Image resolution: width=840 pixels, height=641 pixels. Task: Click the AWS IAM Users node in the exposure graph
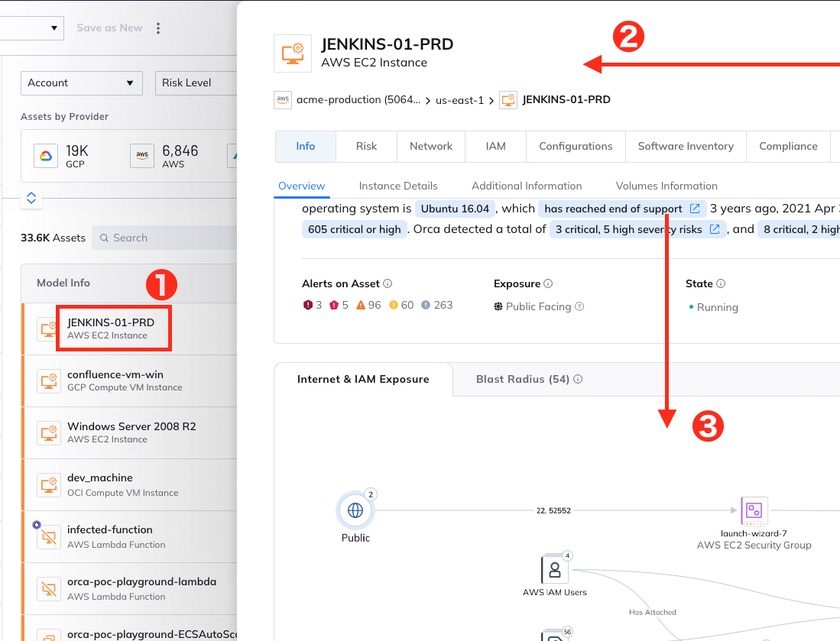point(556,569)
